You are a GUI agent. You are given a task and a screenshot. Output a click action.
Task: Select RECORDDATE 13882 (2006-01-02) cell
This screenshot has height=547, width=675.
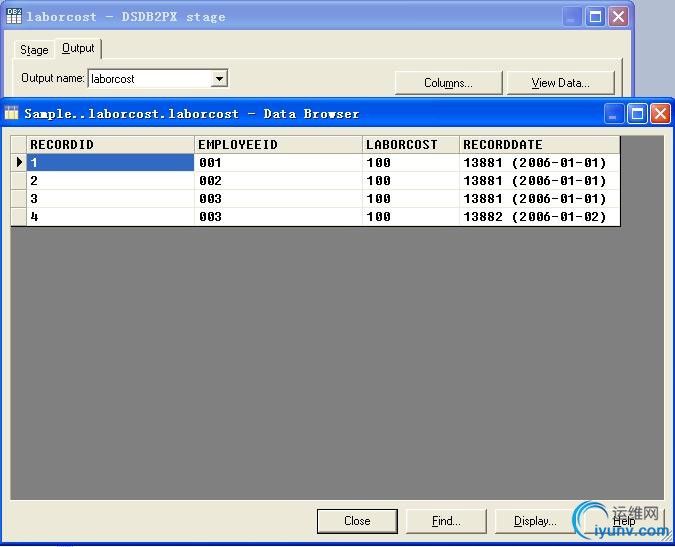click(540, 216)
